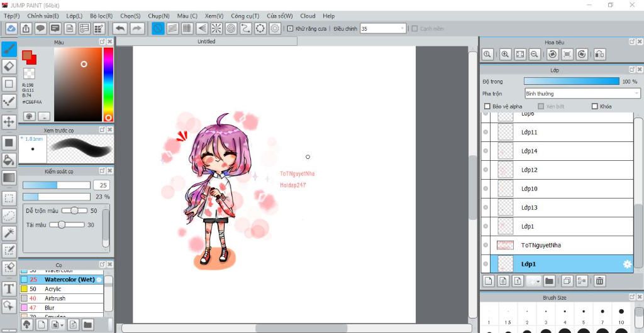Open the Cloud menu
The image size is (644, 333).
308,16
